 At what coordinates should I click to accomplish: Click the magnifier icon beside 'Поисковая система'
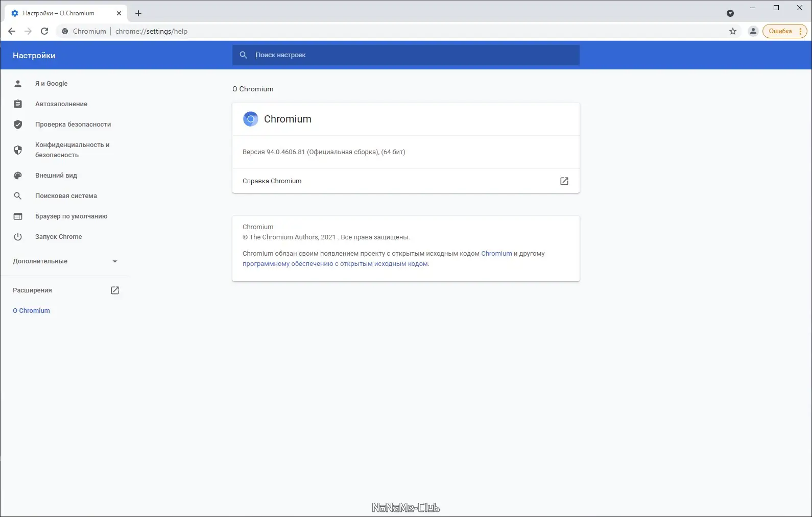[18, 196]
